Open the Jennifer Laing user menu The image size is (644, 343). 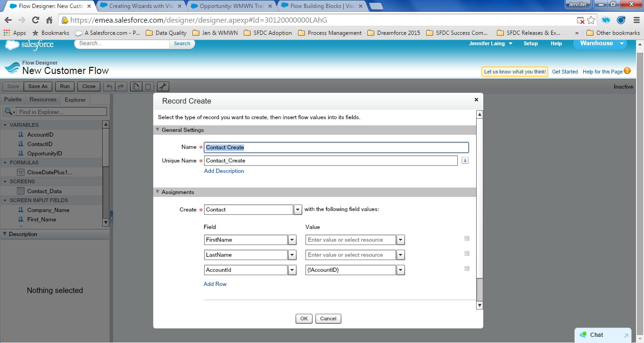coord(491,43)
